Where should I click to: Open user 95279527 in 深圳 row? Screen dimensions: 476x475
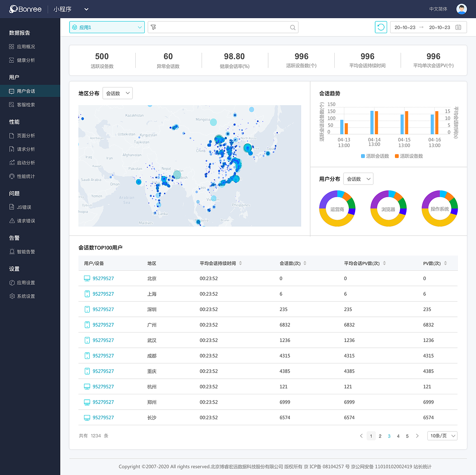pos(103,309)
